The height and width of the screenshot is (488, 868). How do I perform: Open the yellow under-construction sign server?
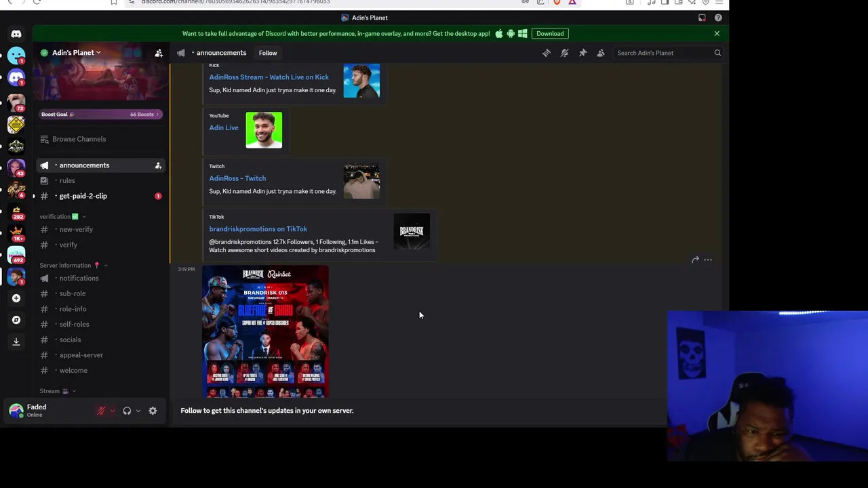(16, 124)
